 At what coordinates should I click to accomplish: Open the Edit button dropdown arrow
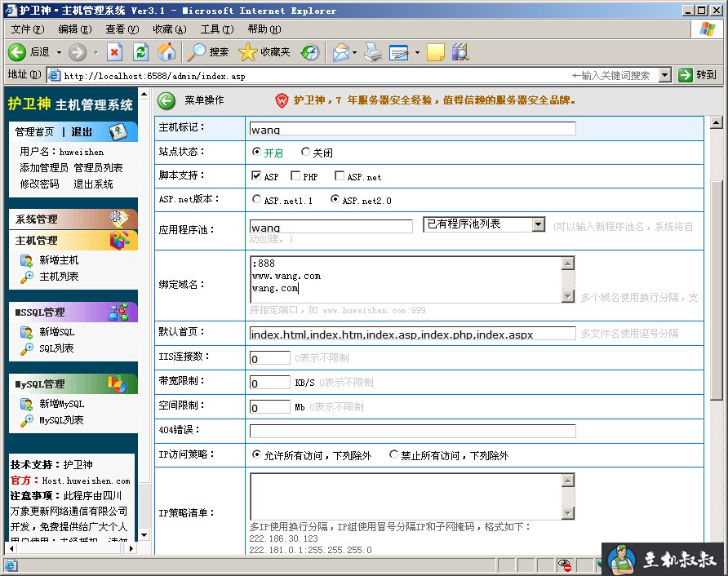[x=417, y=52]
